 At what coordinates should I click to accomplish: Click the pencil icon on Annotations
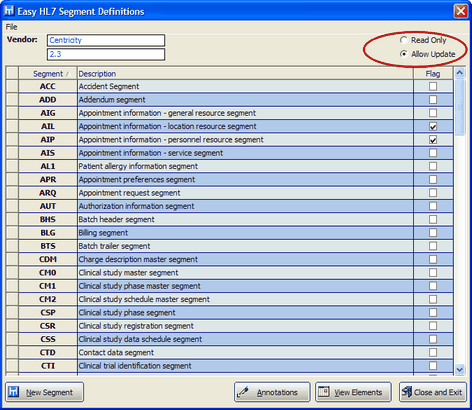coord(242,392)
